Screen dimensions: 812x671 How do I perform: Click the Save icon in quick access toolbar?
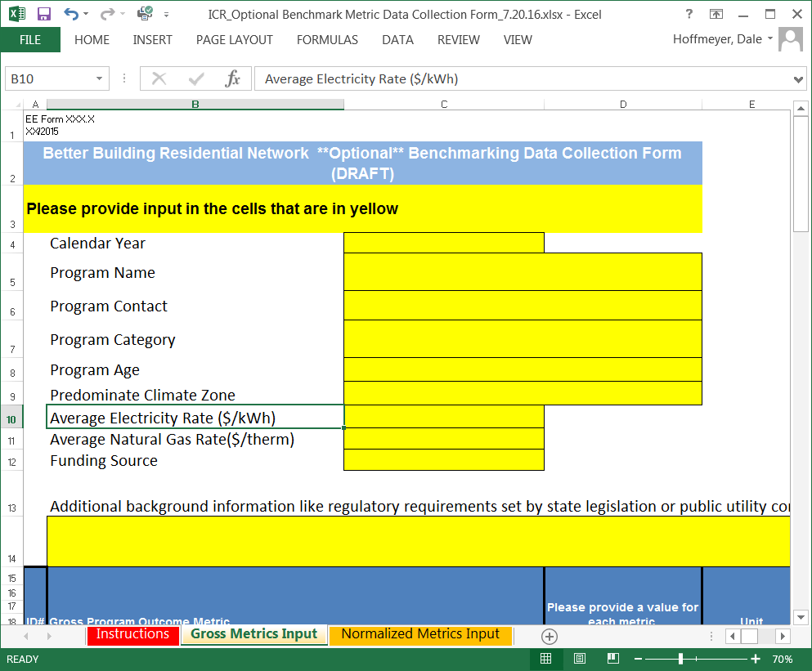(44, 14)
